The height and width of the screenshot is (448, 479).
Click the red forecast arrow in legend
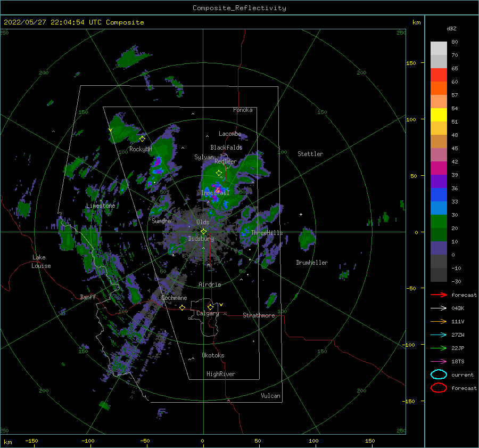pos(439,295)
